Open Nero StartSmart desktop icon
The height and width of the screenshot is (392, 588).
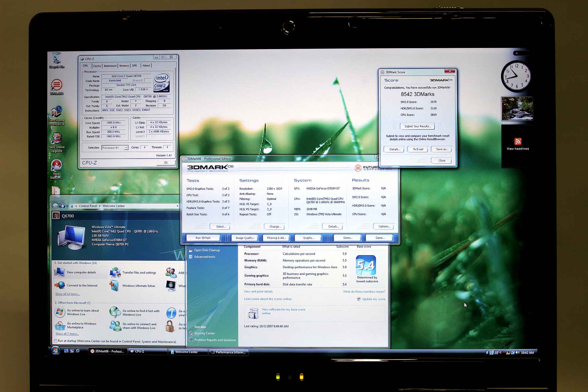point(56,169)
